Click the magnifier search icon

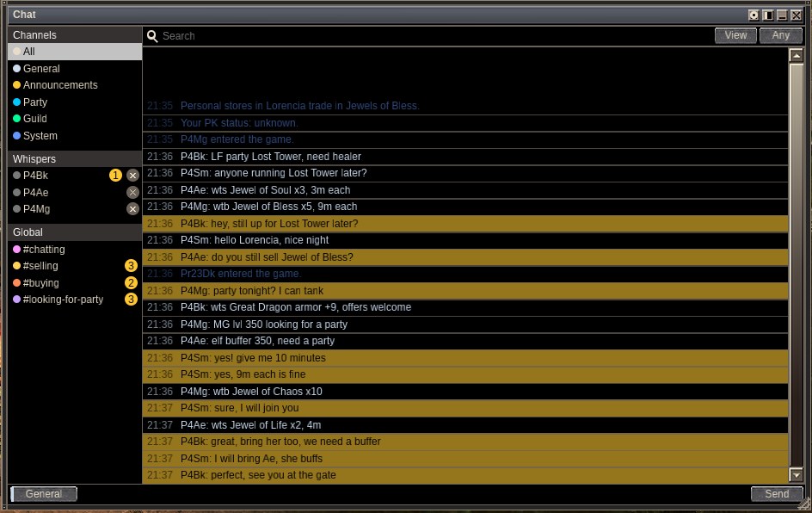pos(152,36)
